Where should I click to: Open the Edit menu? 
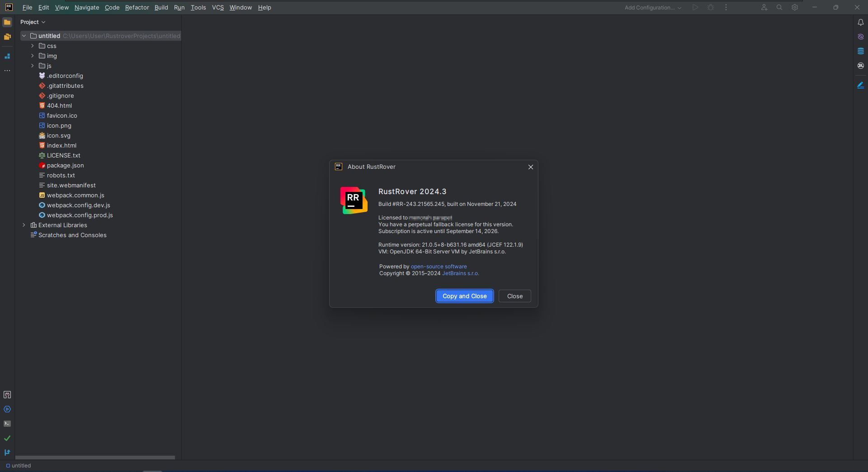click(44, 7)
